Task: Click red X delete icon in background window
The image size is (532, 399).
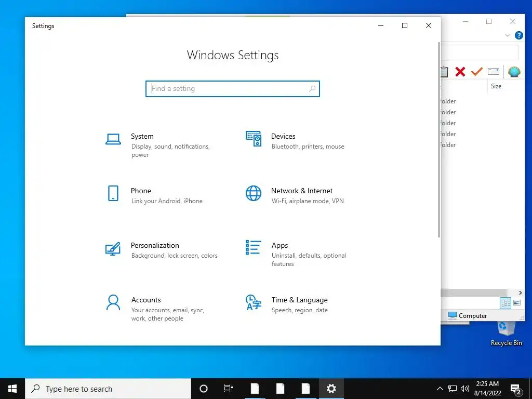Action: 460,72
